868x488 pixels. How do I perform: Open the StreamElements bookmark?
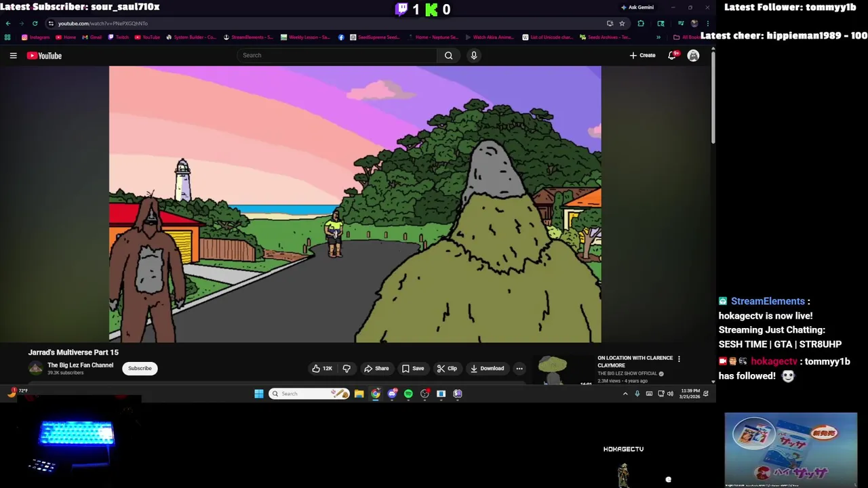[x=248, y=37]
